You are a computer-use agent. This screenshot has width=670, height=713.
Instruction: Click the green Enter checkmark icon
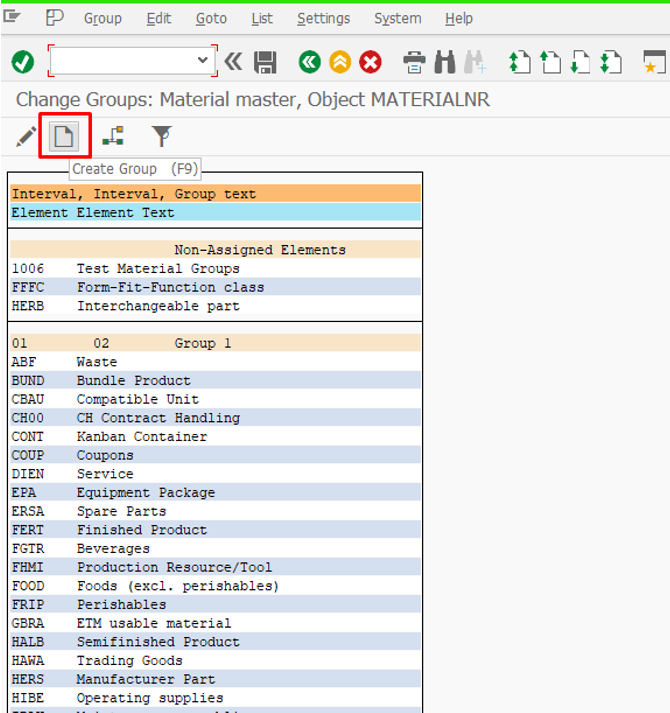click(x=22, y=62)
